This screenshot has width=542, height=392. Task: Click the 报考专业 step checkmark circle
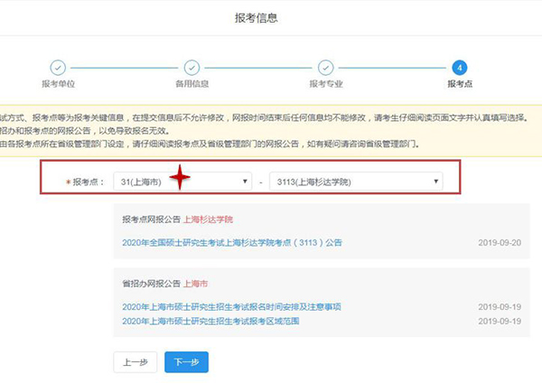tap(325, 68)
